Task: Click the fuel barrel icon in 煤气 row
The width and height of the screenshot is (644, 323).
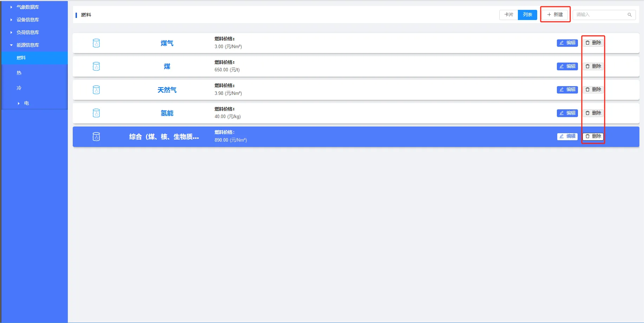Action: tap(96, 43)
